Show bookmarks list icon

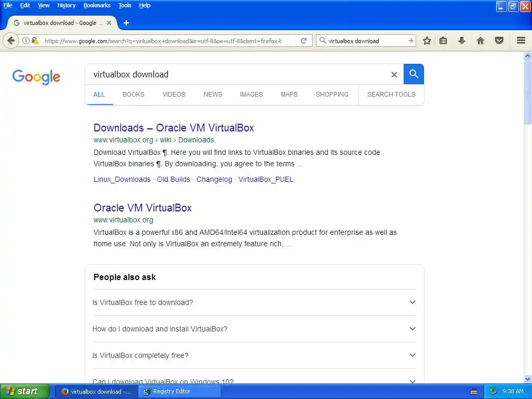443,41
